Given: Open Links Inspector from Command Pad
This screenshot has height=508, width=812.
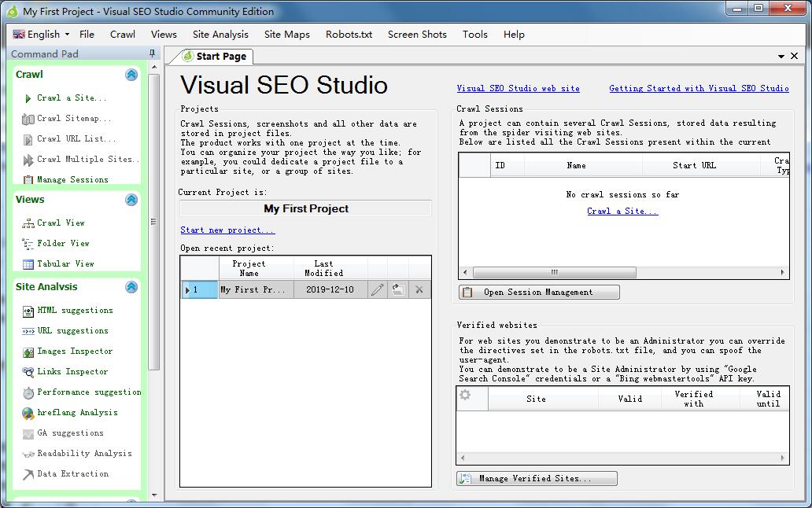Looking at the screenshot, I should tap(72, 372).
